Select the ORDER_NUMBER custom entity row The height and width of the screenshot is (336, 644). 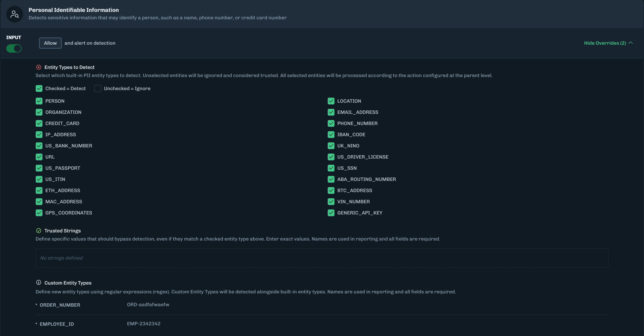[60, 305]
